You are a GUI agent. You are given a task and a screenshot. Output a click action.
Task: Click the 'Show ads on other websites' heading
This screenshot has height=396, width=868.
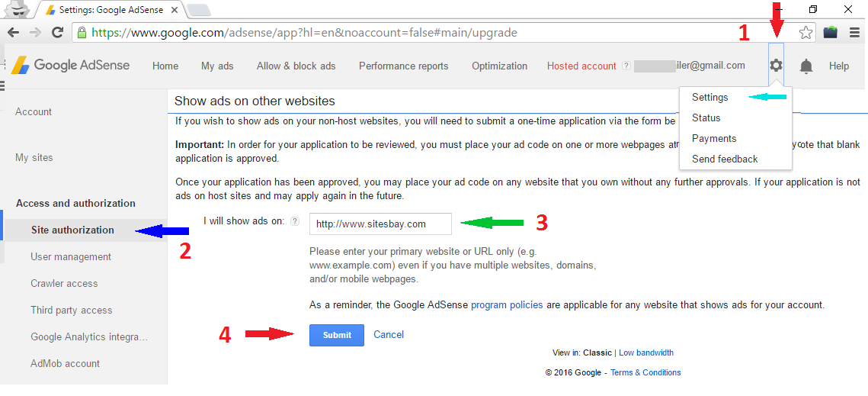coord(255,101)
